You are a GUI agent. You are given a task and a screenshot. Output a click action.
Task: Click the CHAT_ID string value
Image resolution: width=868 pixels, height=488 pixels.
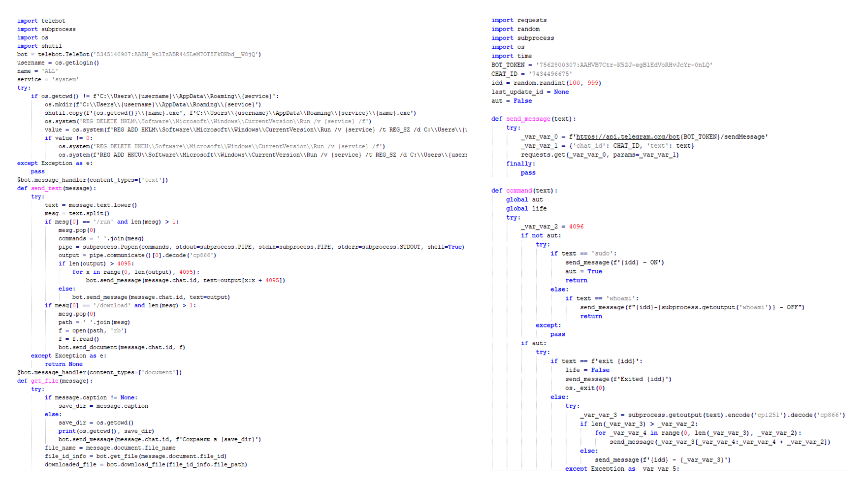pos(550,73)
